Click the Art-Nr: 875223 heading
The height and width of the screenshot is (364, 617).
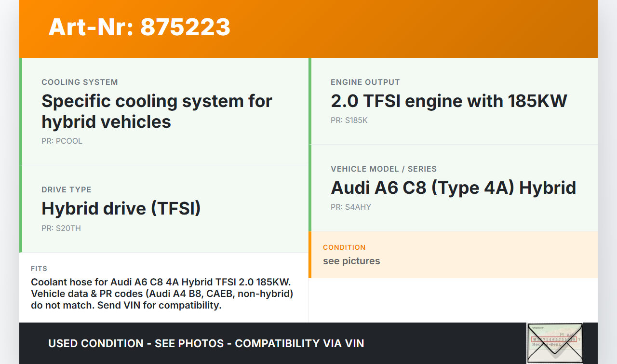point(139,27)
